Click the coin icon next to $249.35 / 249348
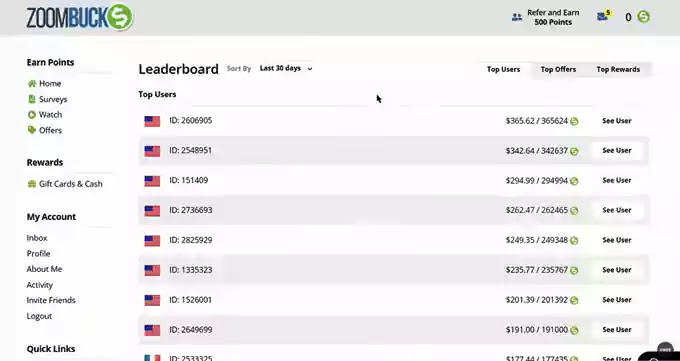The height and width of the screenshot is (361, 680). point(574,240)
